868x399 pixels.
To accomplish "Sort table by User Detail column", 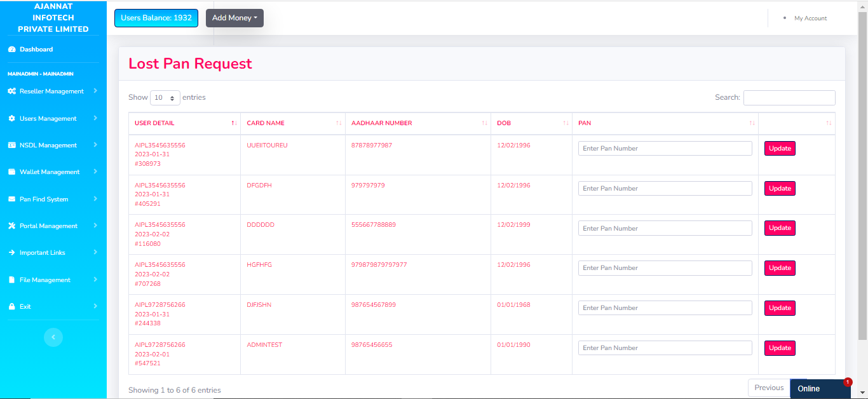I will 154,123.
